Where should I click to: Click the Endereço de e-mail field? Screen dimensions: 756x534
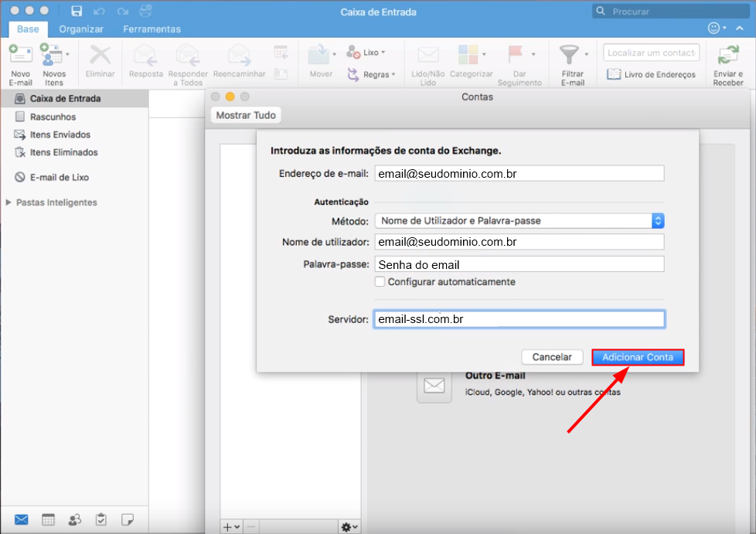[519, 174]
